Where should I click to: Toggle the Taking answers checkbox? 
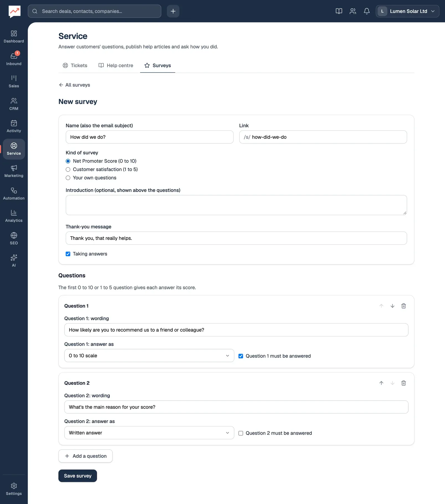point(68,254)
